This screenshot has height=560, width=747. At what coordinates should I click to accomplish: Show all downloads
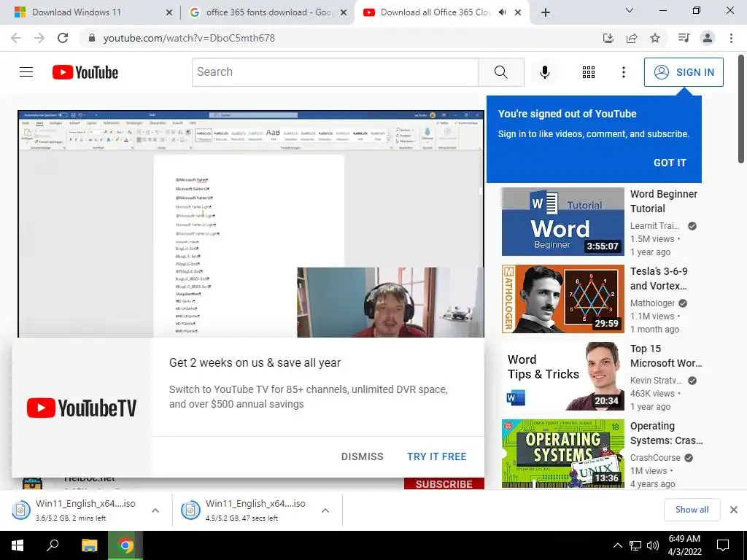click(x=692, y=510)
